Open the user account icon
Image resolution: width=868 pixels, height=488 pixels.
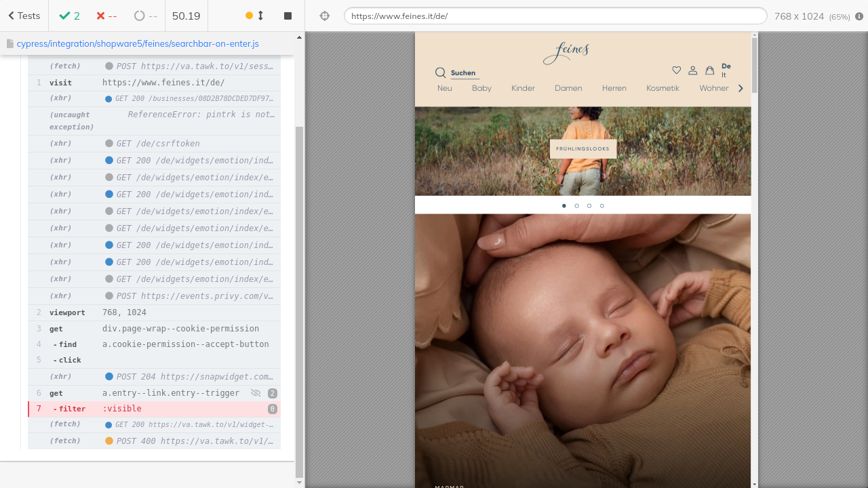tap(692, 70)
